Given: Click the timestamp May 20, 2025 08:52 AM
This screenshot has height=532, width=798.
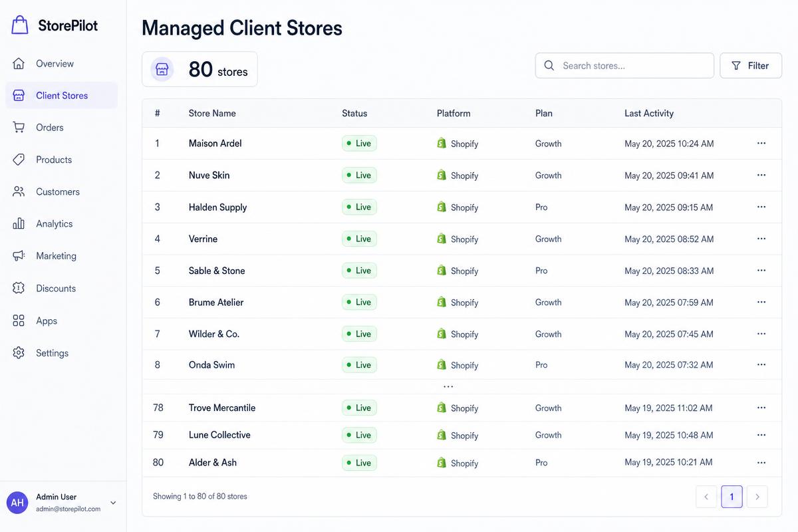Looking at the screenshot, I should [x=669, y=239].
